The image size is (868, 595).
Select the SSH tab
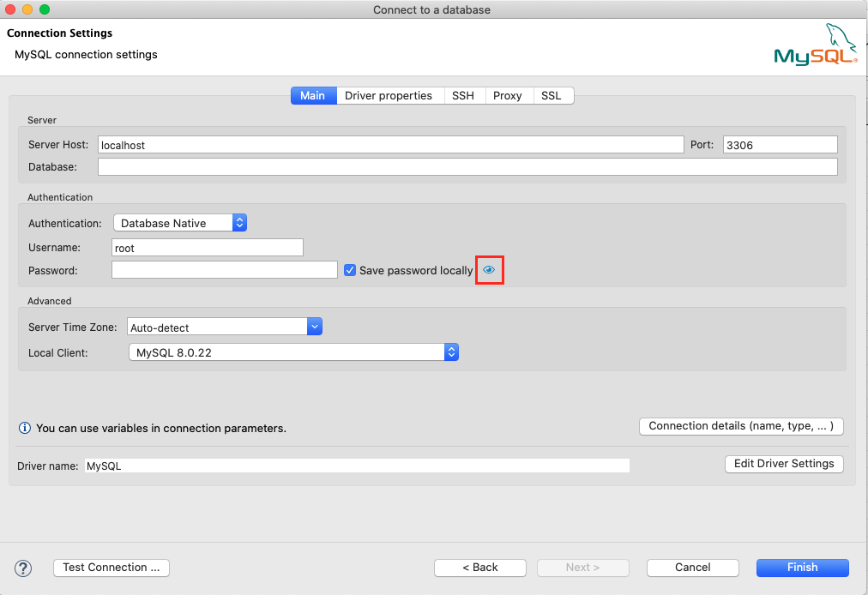click(x=463, y=96)
